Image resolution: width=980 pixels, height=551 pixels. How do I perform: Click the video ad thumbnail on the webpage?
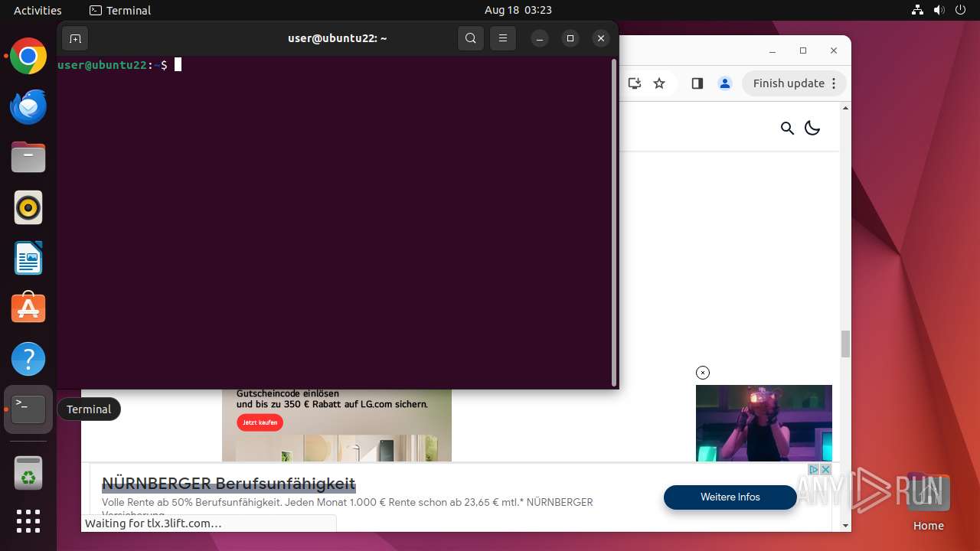764,423
